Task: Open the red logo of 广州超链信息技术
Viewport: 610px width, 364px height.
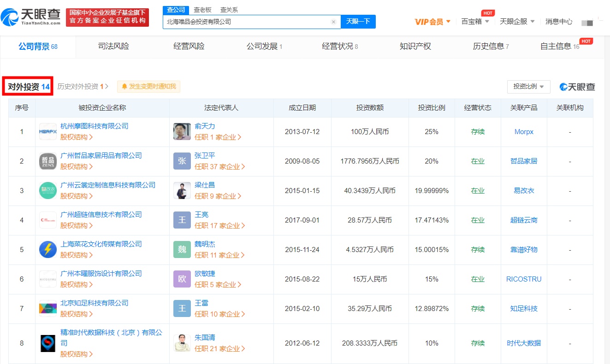Action: pyautogui.click(x=48, y=220)
